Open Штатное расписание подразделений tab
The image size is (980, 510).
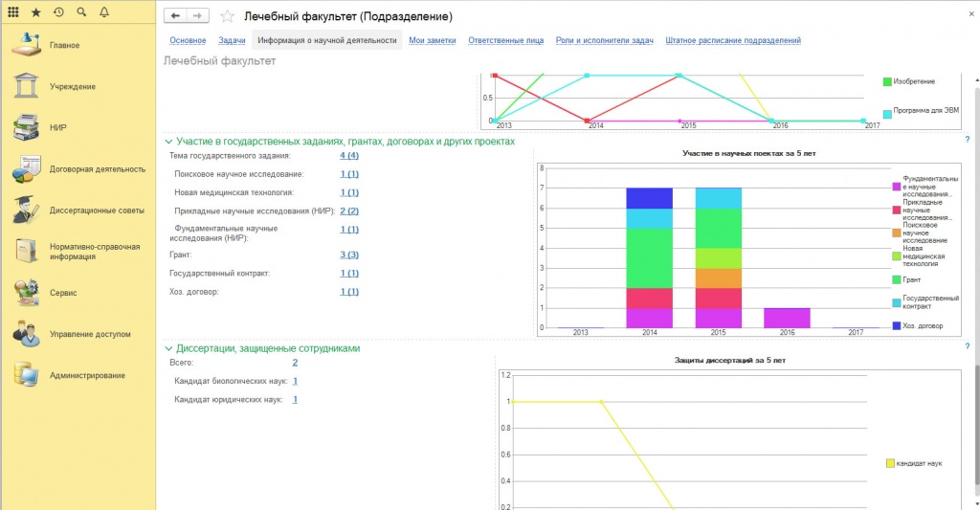click(733, 40)
